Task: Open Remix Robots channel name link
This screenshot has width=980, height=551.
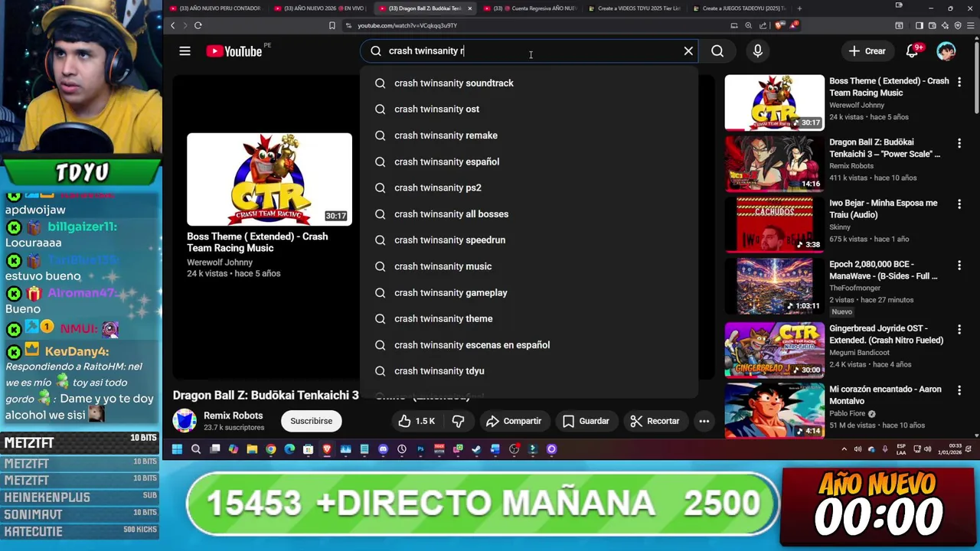Action: click(233, 416)
